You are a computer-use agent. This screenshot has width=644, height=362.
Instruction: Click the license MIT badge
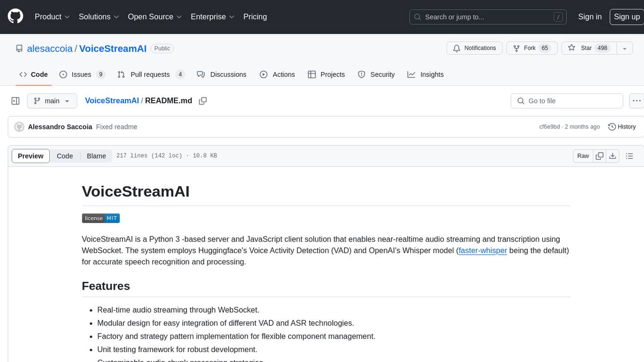(101, 218)
